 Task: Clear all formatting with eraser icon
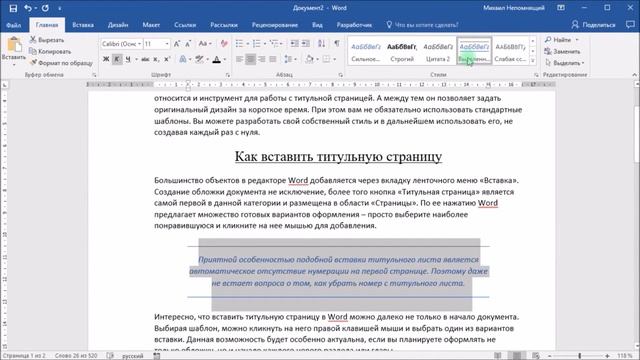click(x=224, y=44)
